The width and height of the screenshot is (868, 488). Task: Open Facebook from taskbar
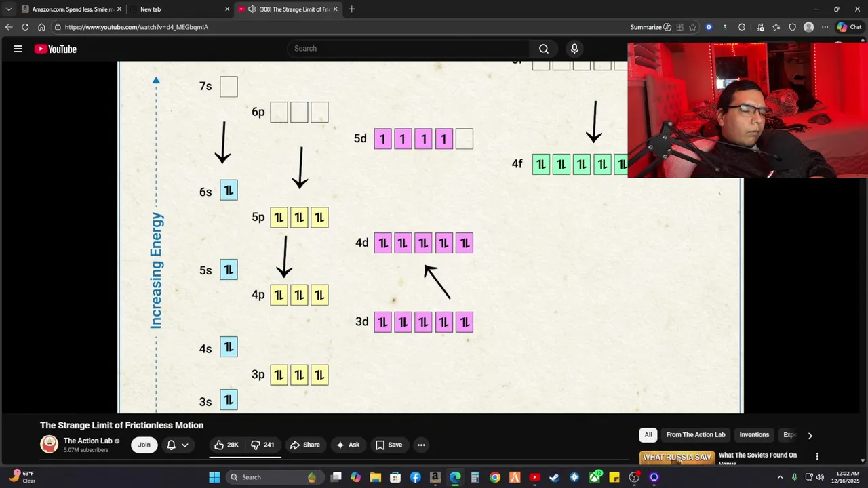(x=415, y=477)
